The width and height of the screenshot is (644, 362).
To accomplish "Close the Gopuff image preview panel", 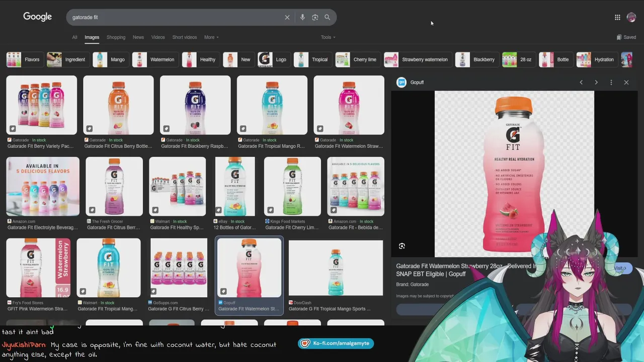I will [626, 82].
